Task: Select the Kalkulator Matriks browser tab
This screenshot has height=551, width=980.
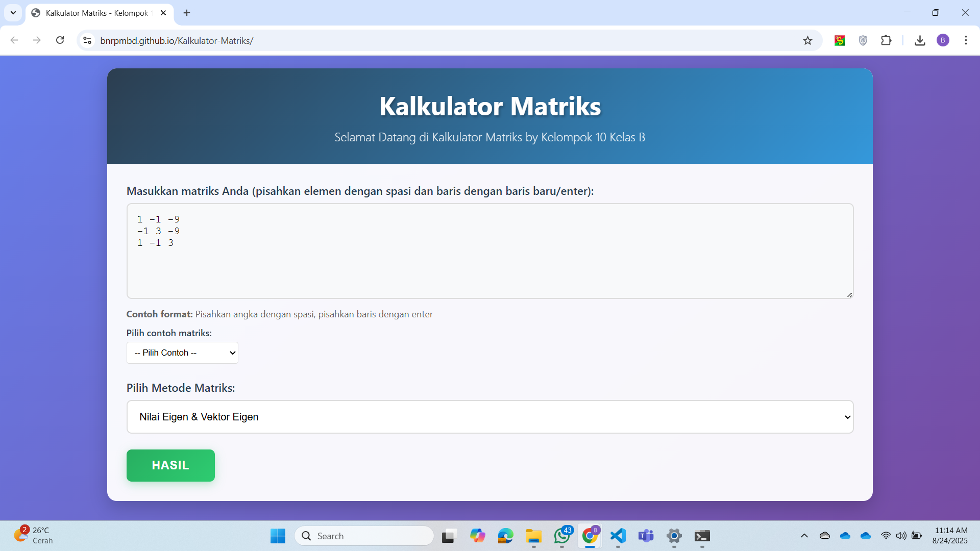Action: (100, 13)
